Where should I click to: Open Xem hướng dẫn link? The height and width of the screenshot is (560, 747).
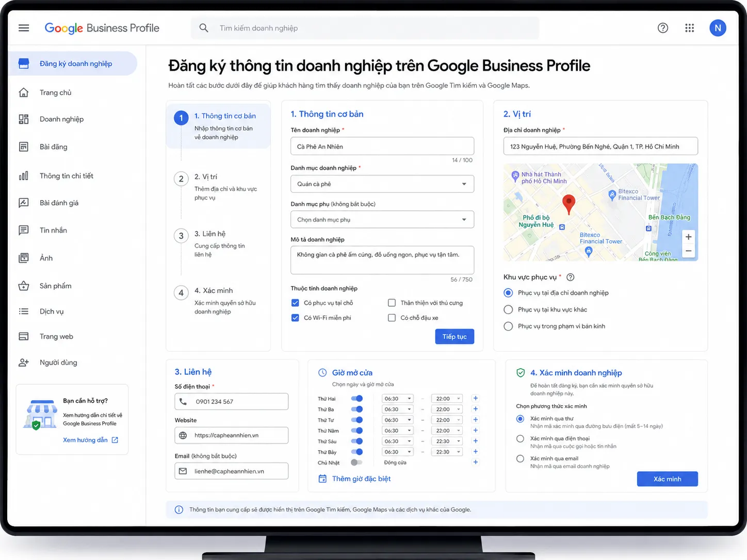(x=90, y=440)
